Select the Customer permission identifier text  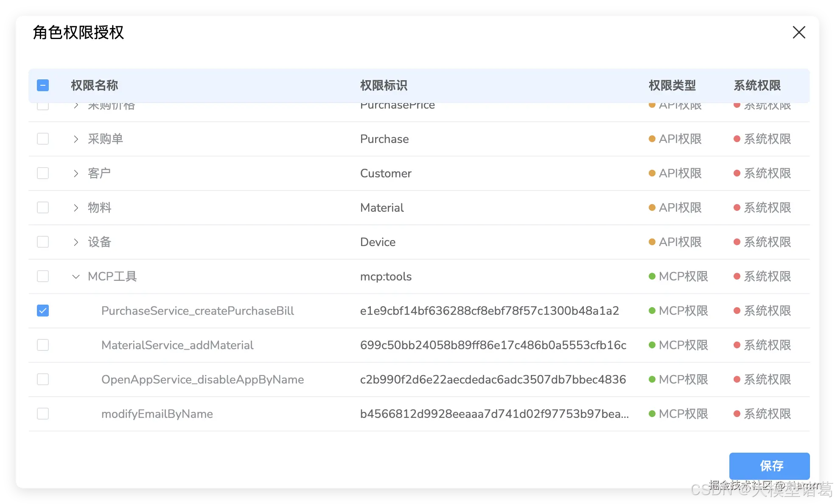(x=385, y=173)
